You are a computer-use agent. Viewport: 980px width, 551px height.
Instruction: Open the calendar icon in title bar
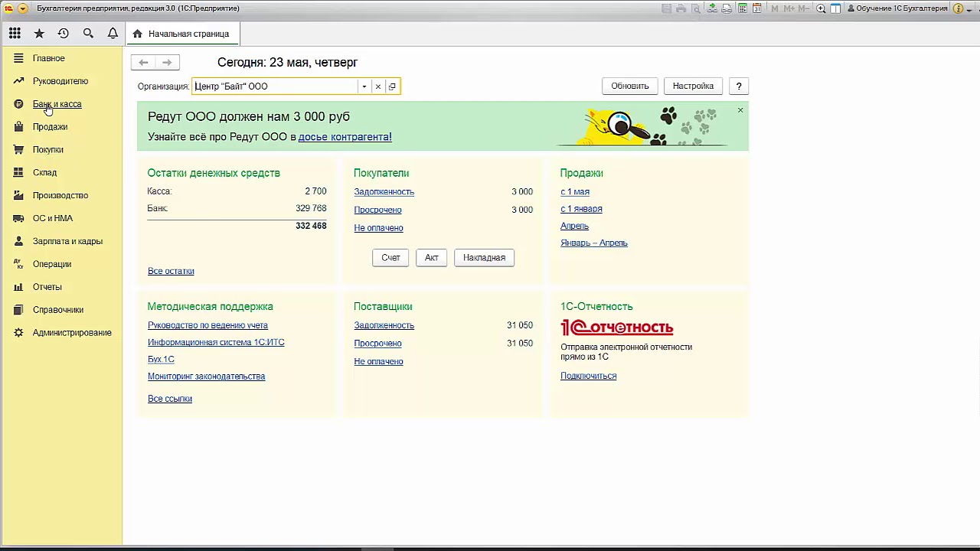pos(757,8)
